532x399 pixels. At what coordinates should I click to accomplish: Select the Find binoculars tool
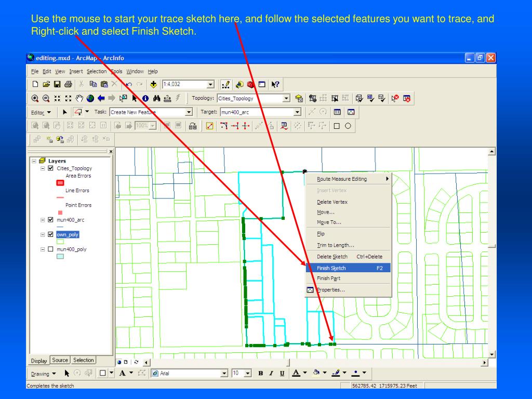coord(156,98)
